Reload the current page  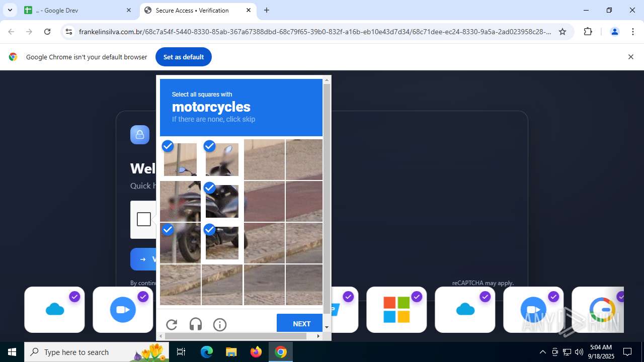[x=47, y=32]
